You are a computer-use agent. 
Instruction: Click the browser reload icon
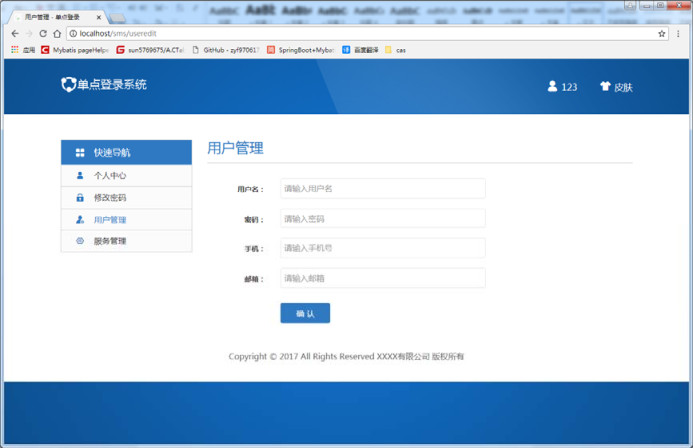[x=43, y=33]
